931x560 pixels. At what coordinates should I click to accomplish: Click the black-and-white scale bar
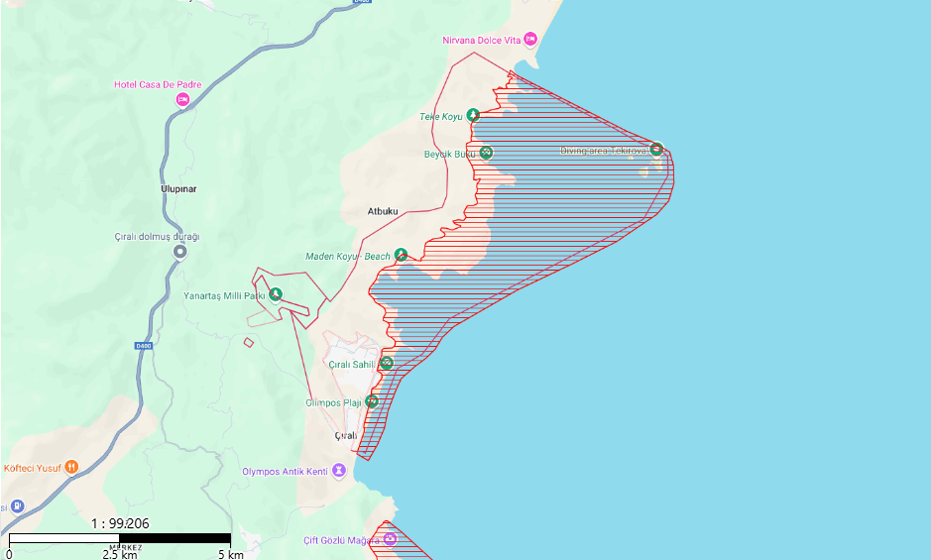pos(120,538)
